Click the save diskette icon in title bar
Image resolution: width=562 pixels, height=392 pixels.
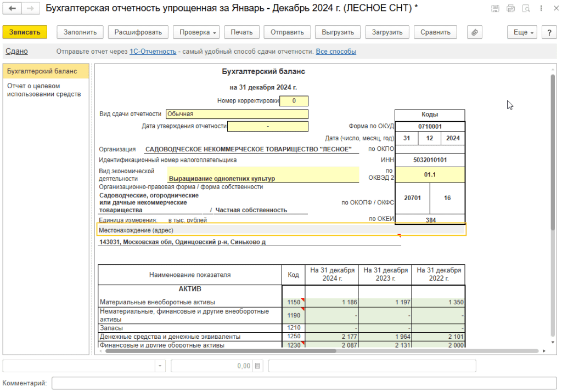tap(496, 9)
